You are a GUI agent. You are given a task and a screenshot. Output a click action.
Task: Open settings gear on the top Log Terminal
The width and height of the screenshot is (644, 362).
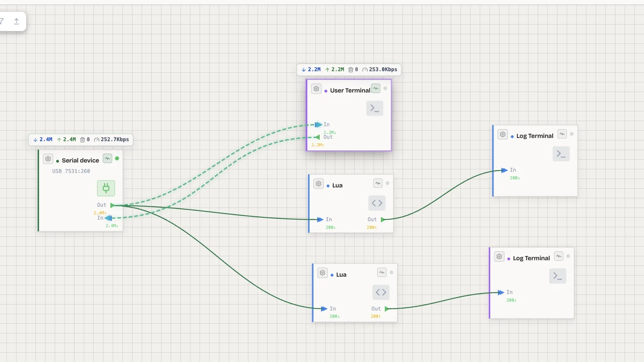coord(503,134)
